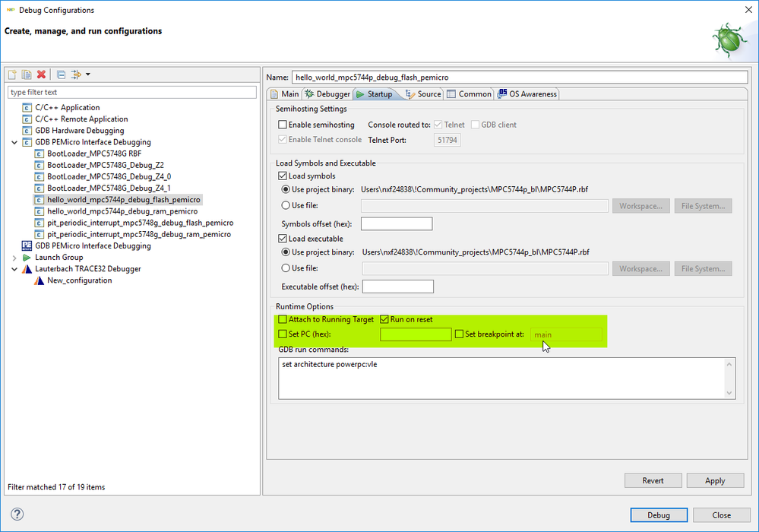Toggle the Load symbols checkbox

click(283, 176)
